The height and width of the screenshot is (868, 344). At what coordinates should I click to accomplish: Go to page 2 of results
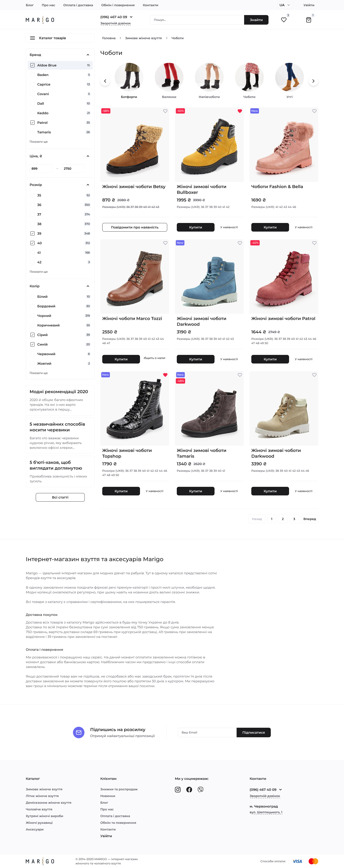283,519
